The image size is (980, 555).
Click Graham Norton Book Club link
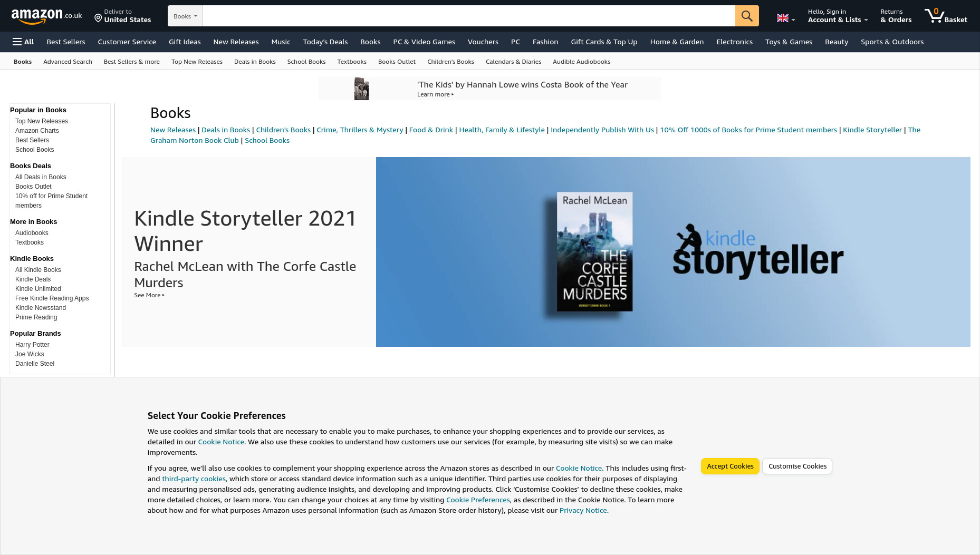[x=195, y=140]
